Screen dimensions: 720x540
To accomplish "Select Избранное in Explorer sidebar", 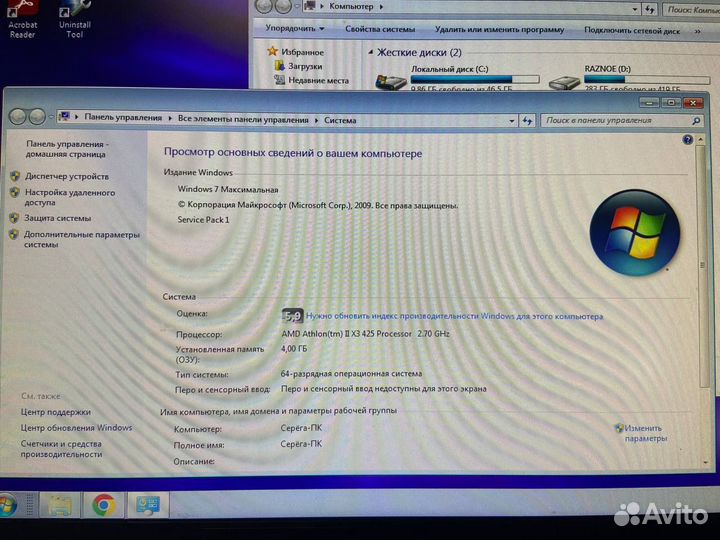I will (x=302, y=52).
